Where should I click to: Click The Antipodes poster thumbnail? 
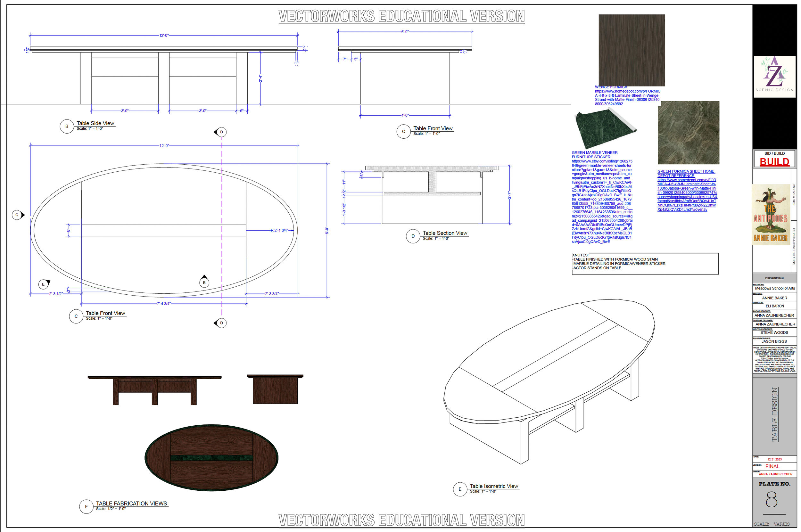[x=772, y=215]
